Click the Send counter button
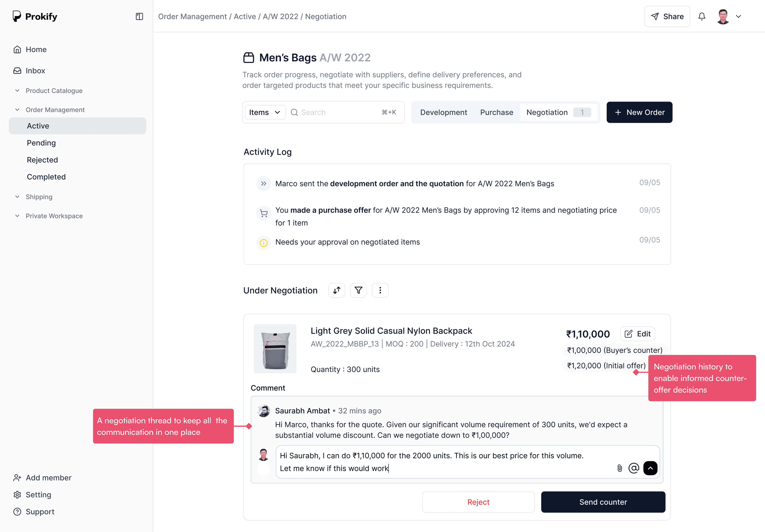 click(603, 502)
